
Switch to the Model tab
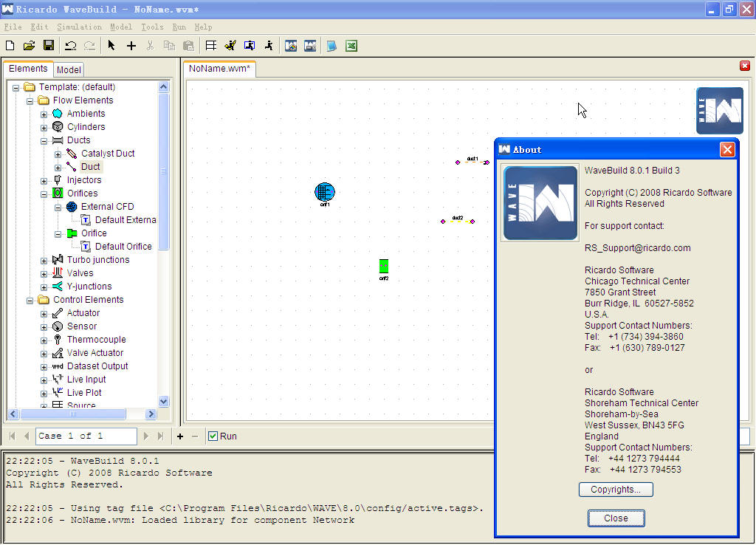tap(69, 70)
